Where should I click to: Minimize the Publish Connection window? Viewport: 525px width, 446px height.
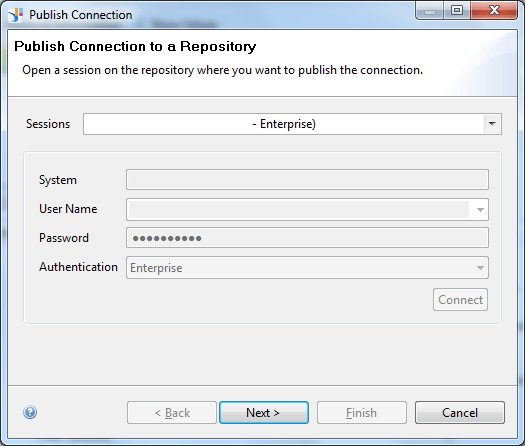[x=430, y=10]
